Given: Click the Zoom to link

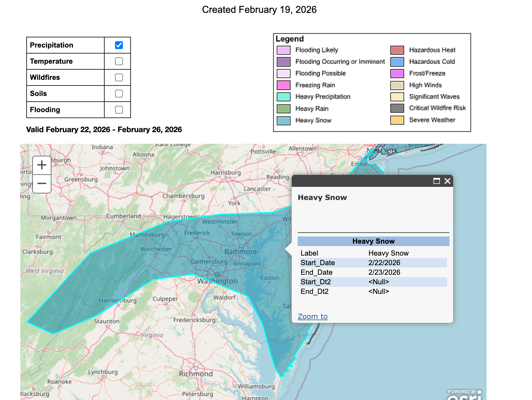Looking at the screenshot, I should [313, 316].
